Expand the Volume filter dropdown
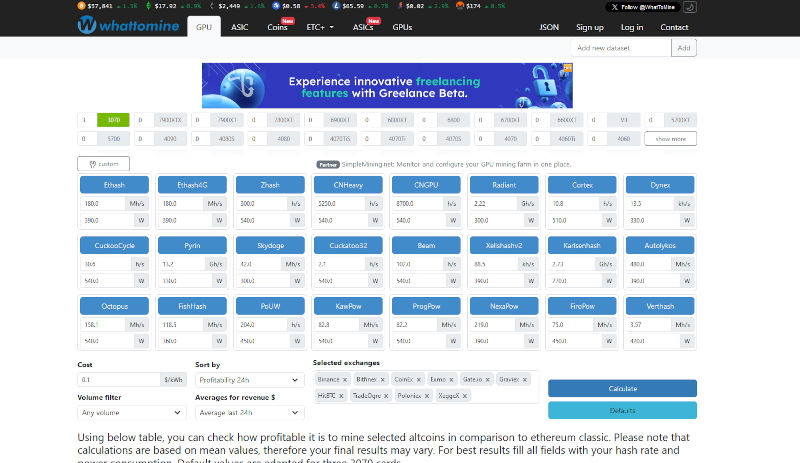This screenshot has width=800, height=463. (x=132, y=412)
